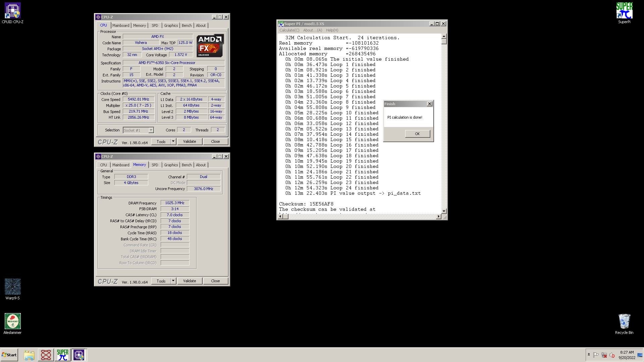This screenshot has width=644, height=362.
Task: Open the Warp9-S desktop icon
Action: point(12,289)
